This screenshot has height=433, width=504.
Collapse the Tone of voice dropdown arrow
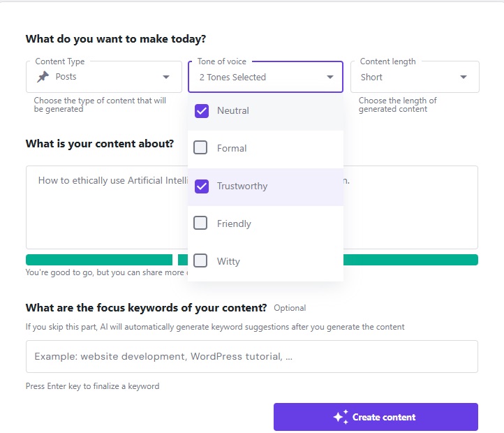pyautogui.click(x=330, y=77)
